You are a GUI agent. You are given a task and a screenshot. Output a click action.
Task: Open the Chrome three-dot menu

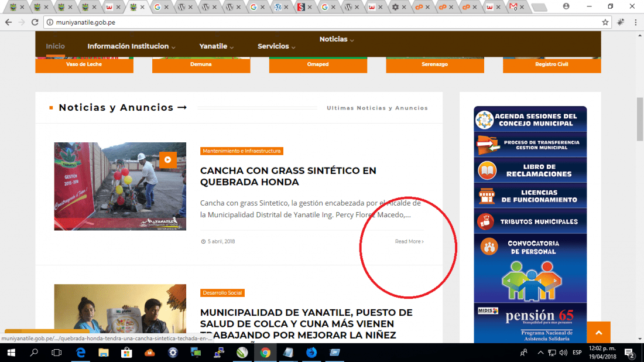click(x=635, y=22)
